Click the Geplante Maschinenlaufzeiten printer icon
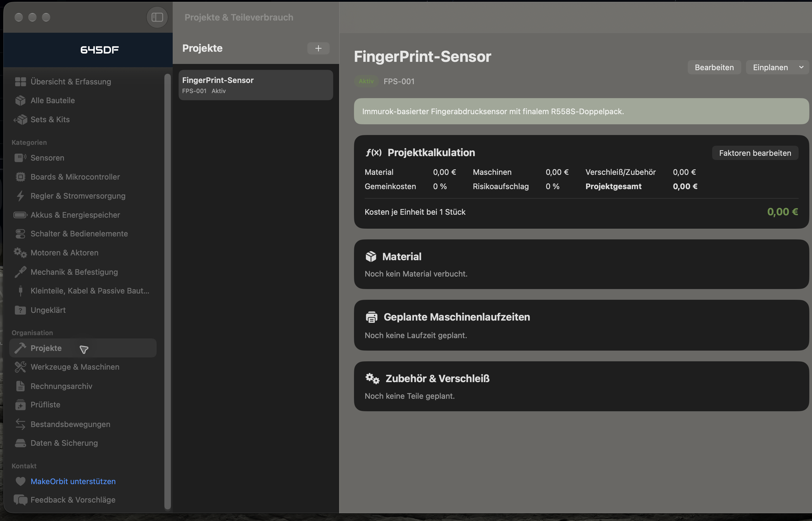The image size is (812, 521). click(371, 317)
